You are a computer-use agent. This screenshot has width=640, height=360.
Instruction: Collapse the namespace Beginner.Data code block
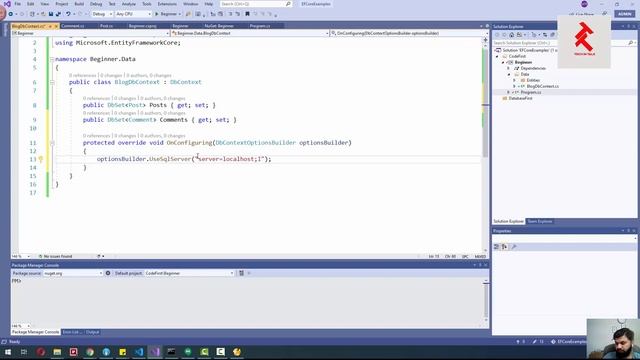click(52, 59)
